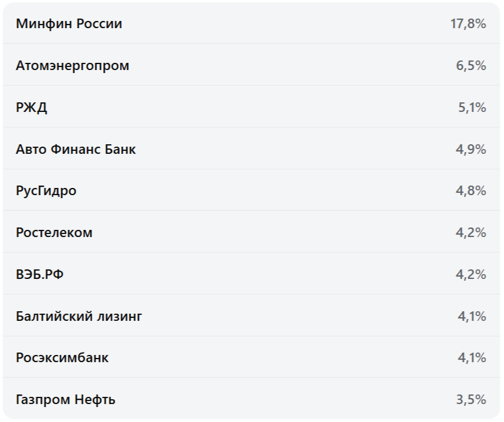Click the 4,1% share beside Росэксимбанк
The height and width of the screenshot is (422, 504).
[x=471, y=358]
